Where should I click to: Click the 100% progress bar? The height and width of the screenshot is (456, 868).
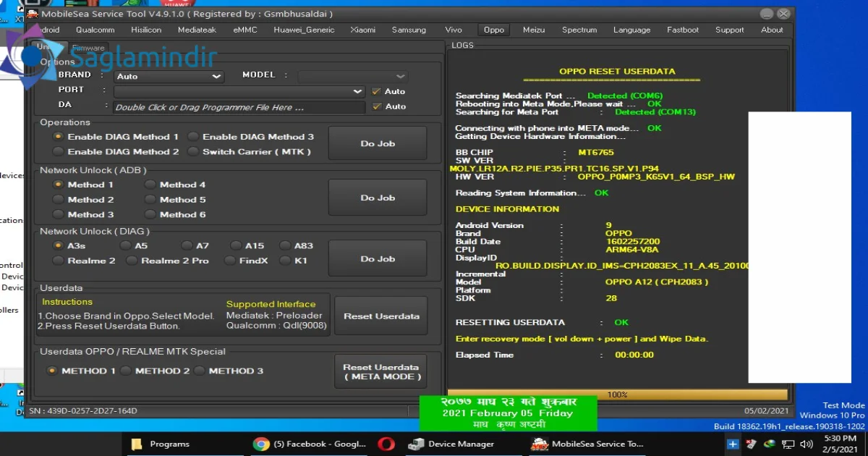[617, 394]
